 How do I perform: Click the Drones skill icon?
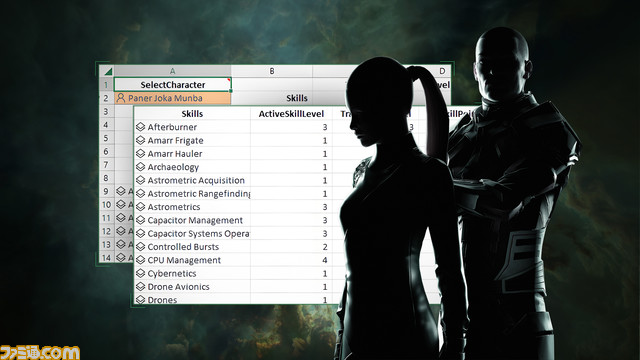pyautogui.click(x=140, y=299)
